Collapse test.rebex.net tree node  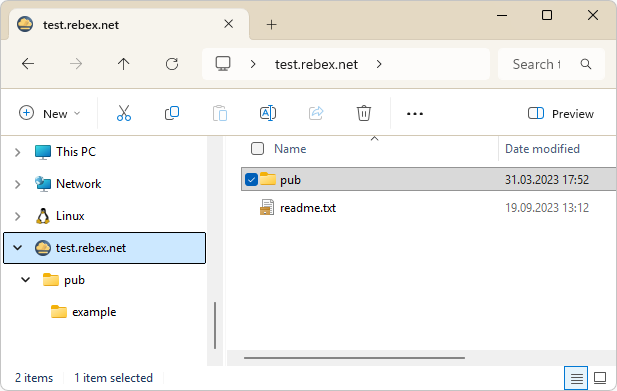(x=18, y=248)
